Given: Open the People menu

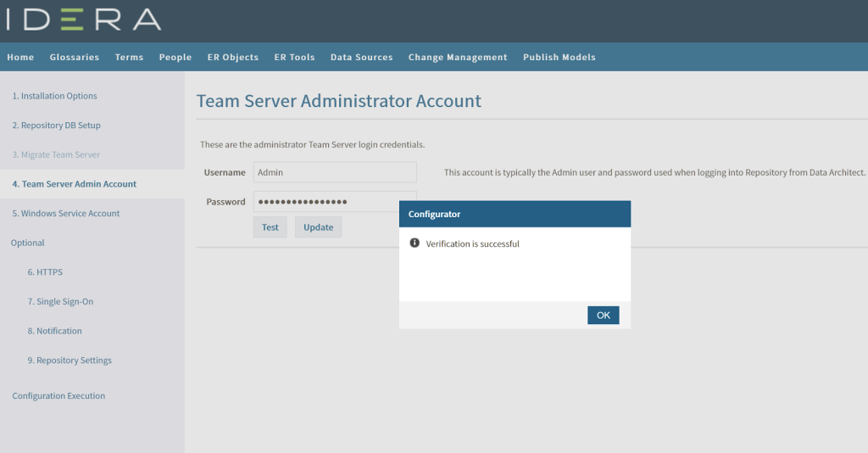Looking at the screenshot, I should coord(175,57).
